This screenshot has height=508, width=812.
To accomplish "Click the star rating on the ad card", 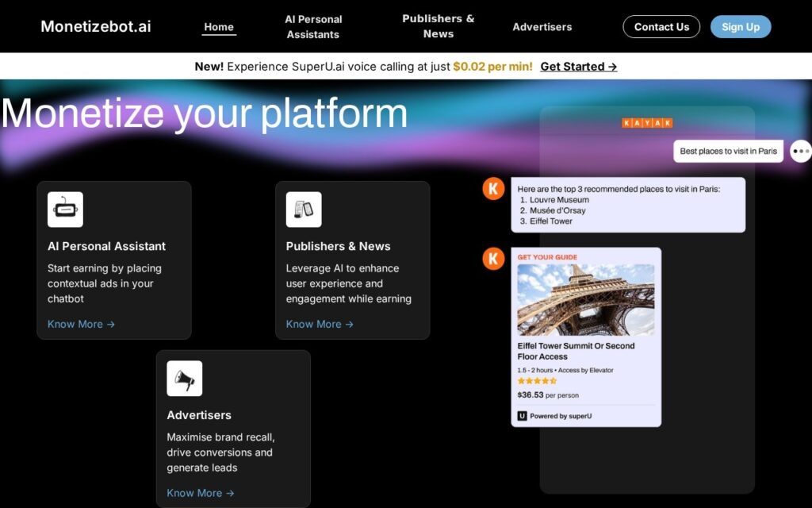I will pyautogui.click(x=537, y=381).
